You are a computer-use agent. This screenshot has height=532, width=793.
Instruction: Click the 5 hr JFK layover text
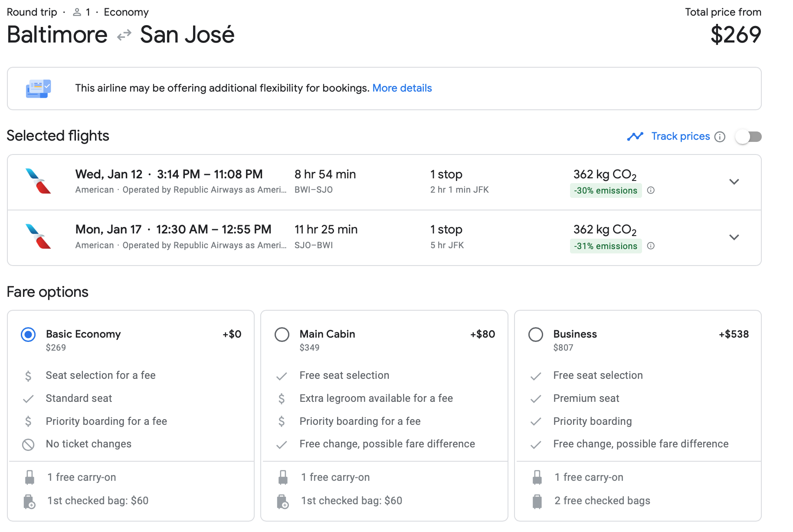pyautogui.click(x=447, y=245)
